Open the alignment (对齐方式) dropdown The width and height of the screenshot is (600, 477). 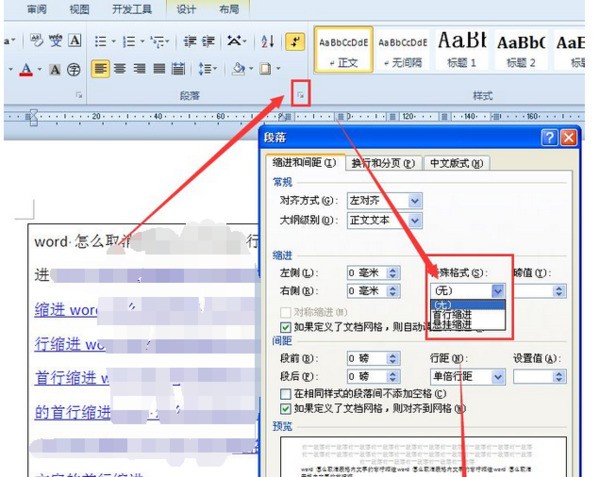(414, 201)
